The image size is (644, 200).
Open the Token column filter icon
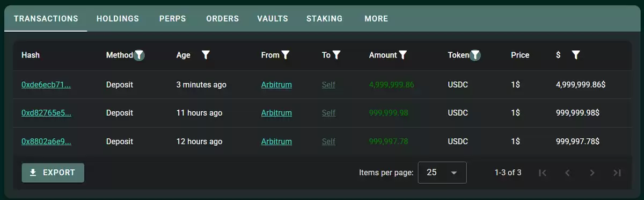[x=475, y=55]
